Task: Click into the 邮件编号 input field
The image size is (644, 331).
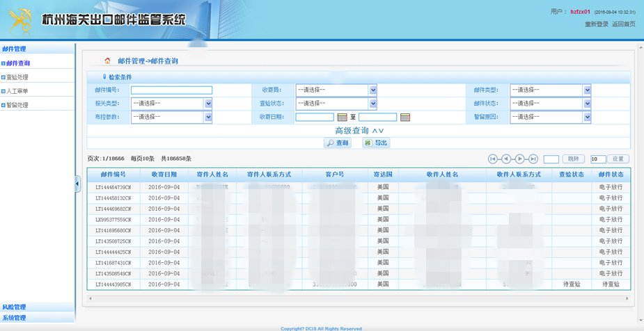Action: [171, 90]
